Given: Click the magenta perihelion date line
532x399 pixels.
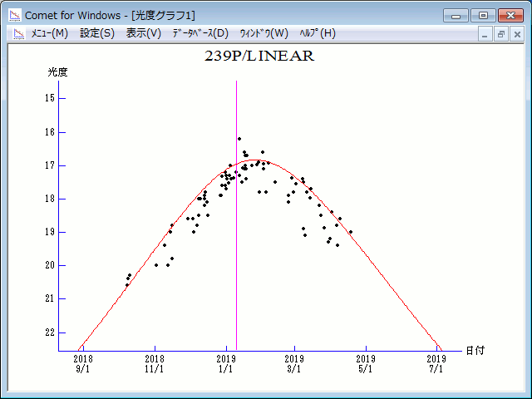Looking at the screenshot, I should (x=236, y=215).
